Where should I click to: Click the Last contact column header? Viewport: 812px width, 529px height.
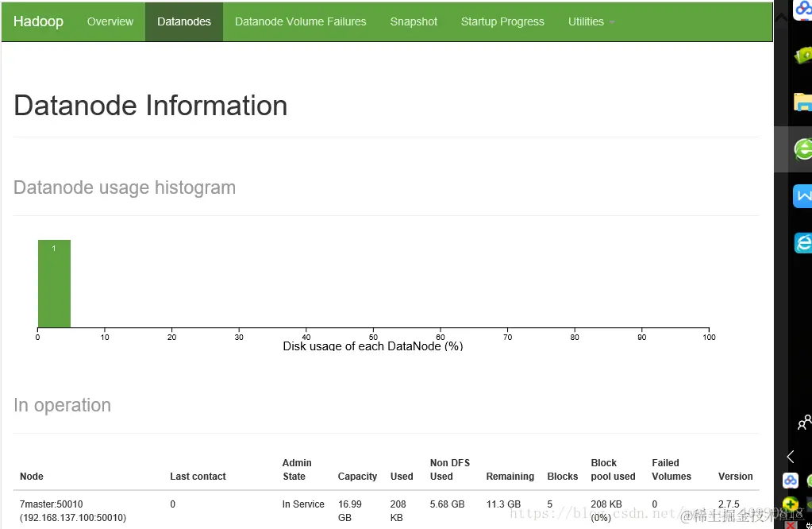(x=198, y=476)
